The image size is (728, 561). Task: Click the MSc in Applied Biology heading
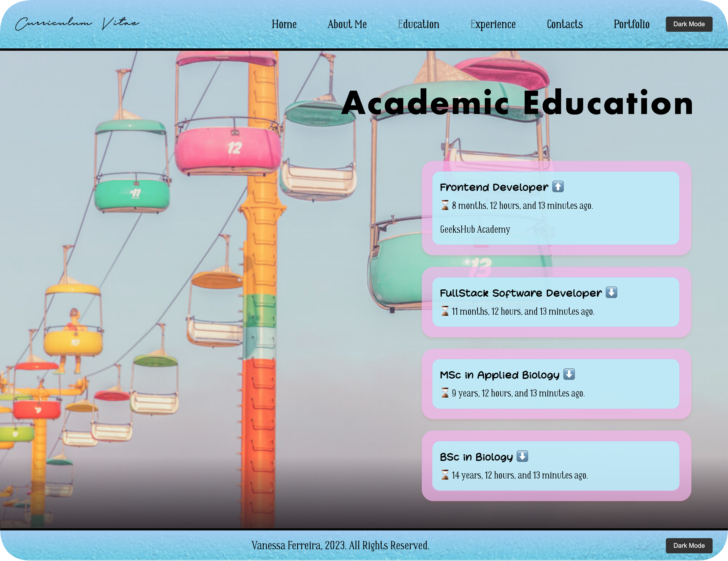pos(500,375)
